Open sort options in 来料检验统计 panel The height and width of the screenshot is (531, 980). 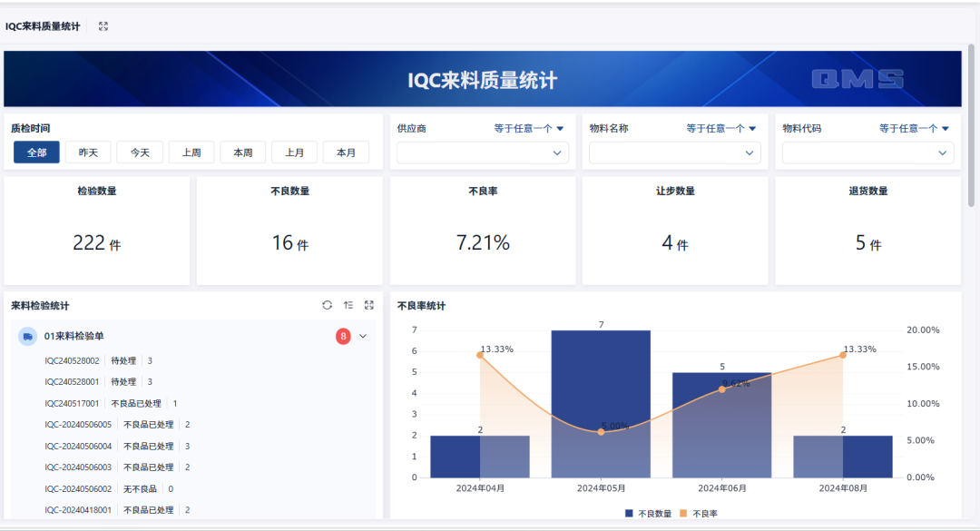coord(348,305)
